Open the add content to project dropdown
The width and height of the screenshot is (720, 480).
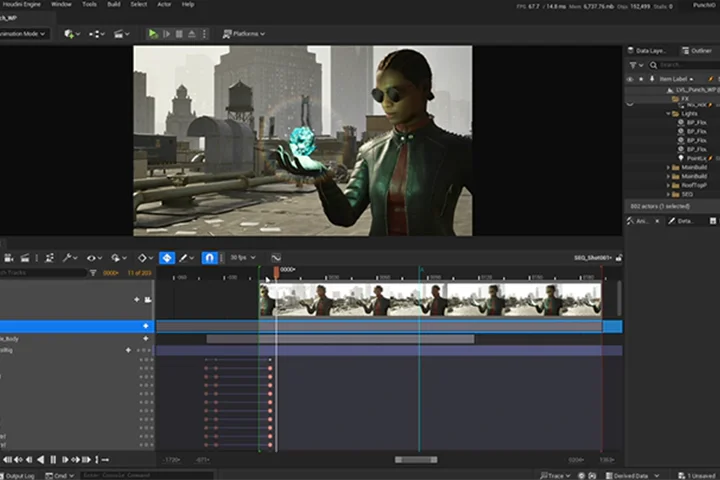[x=72, y=34]
